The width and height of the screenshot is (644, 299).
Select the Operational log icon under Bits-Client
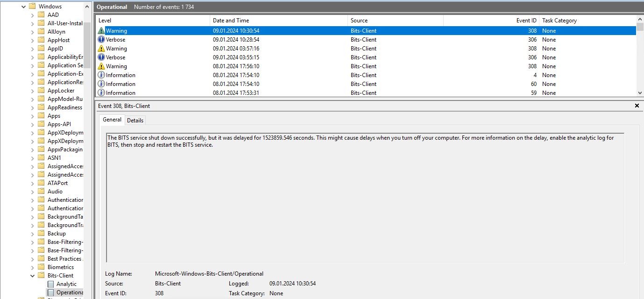click(x=51, y=292)
